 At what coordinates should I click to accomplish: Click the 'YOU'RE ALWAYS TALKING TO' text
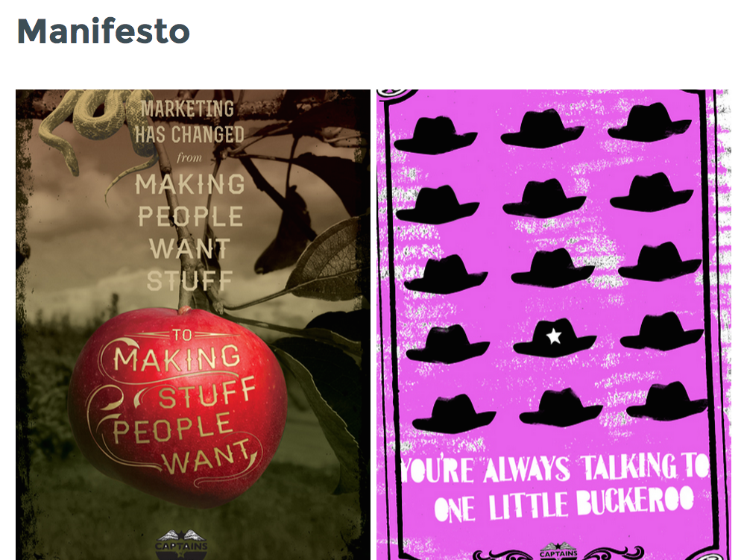tap(555, 469)
